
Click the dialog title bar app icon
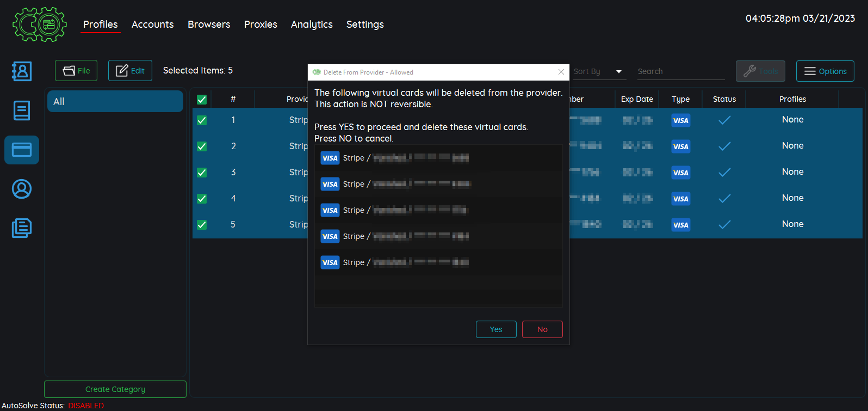[317, 72]
